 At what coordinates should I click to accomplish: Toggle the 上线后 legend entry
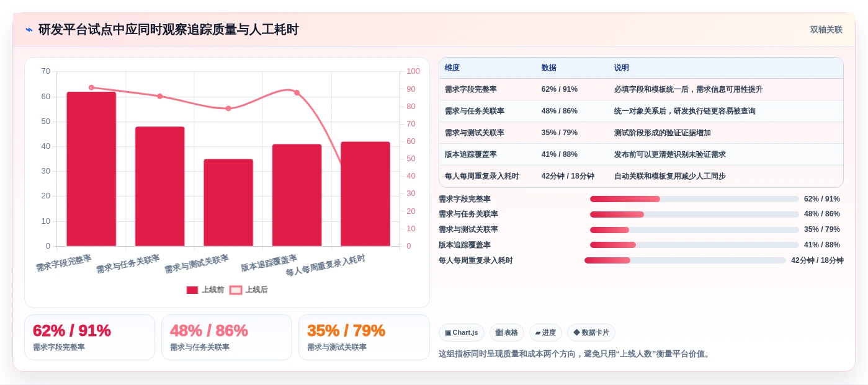pos(249,290)
